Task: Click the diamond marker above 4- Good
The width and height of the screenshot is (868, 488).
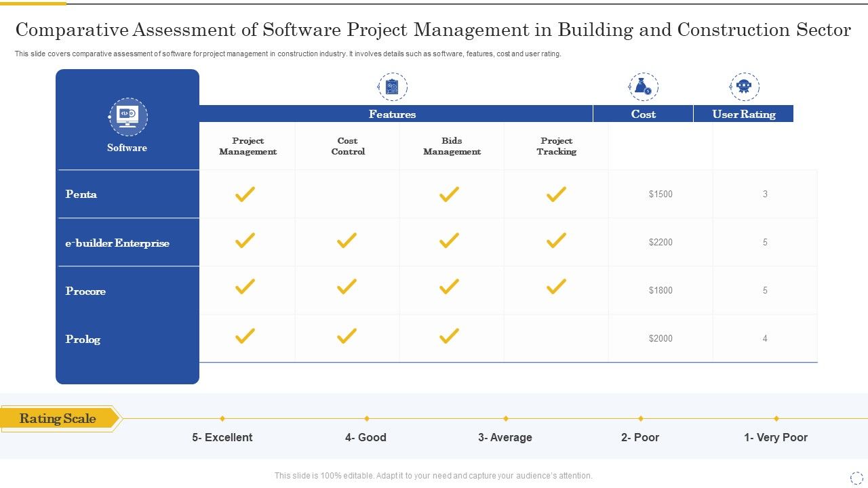Action: click(367, 419)
